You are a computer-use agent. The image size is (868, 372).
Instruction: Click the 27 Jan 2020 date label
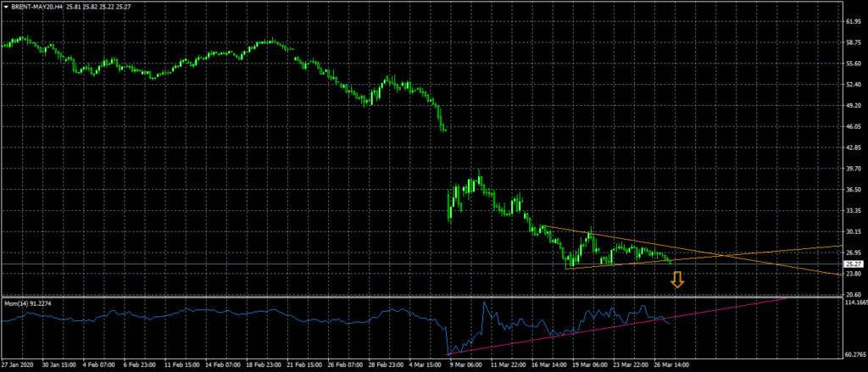(19, 366)
